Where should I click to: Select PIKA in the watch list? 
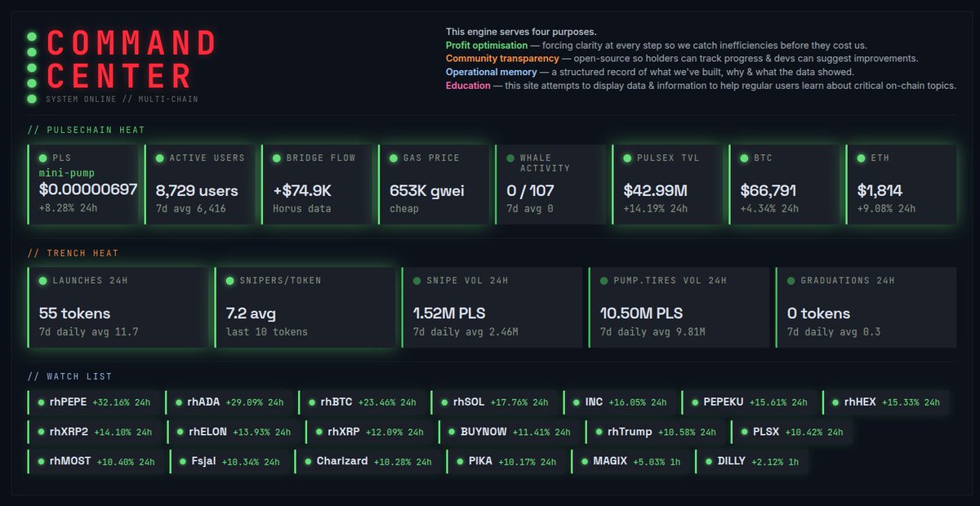506,461
